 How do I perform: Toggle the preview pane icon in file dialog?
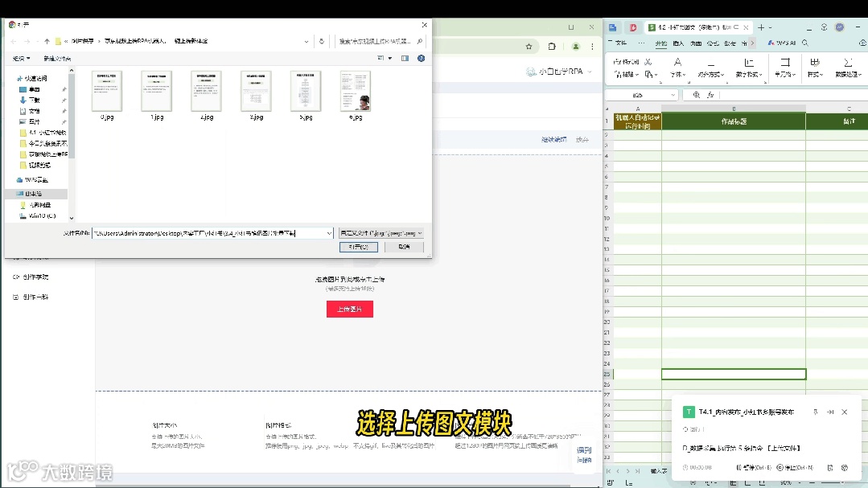click(405, 58)
